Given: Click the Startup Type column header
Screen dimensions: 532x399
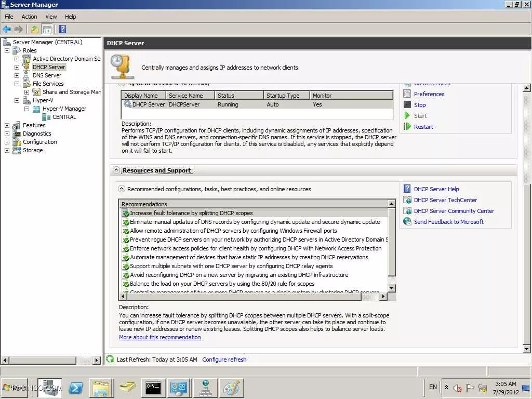Looking at the screenshot, I should [x=286, y=96].
